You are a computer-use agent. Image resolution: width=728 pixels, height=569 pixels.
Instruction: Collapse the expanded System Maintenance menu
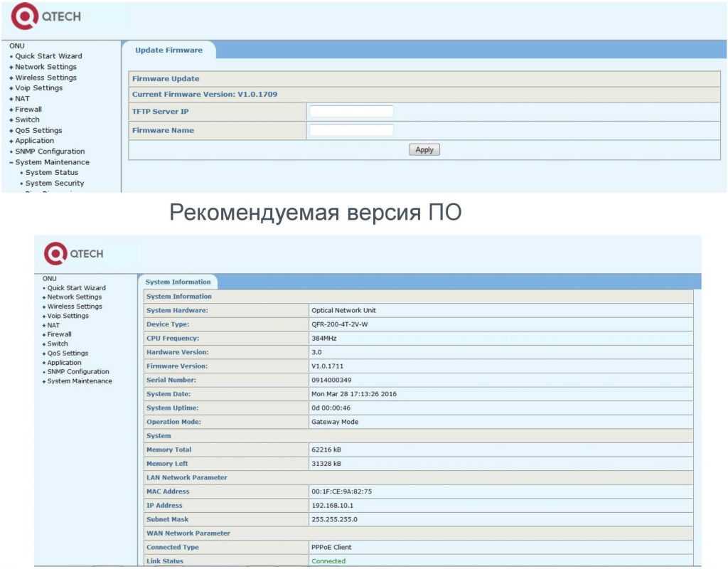[52, 162]
